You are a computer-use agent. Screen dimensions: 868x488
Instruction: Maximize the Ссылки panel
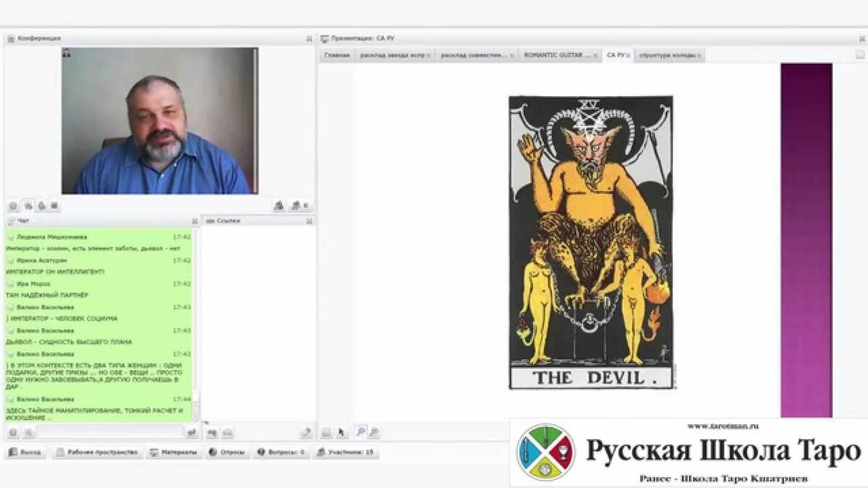click(309, 221)
